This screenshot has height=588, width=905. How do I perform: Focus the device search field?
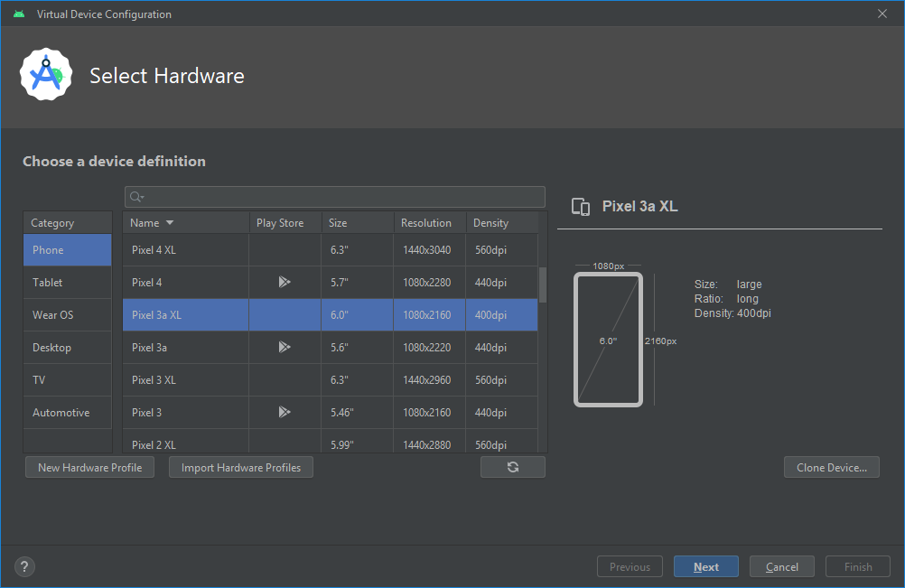[x=335, y=197]
